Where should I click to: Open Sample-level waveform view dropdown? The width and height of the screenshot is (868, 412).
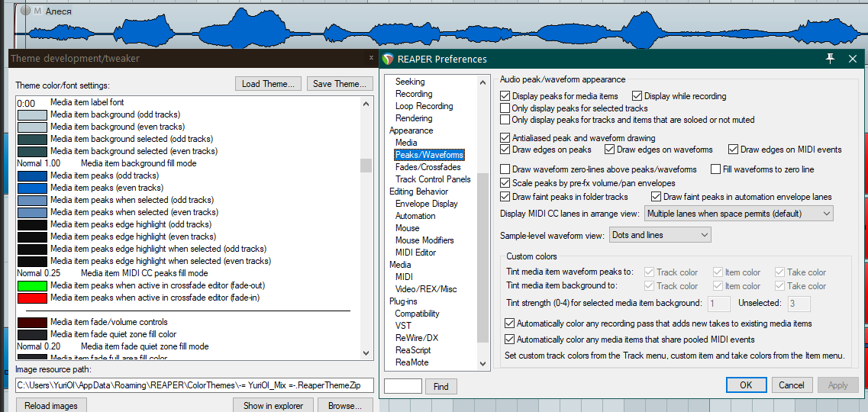click(660, 235)
